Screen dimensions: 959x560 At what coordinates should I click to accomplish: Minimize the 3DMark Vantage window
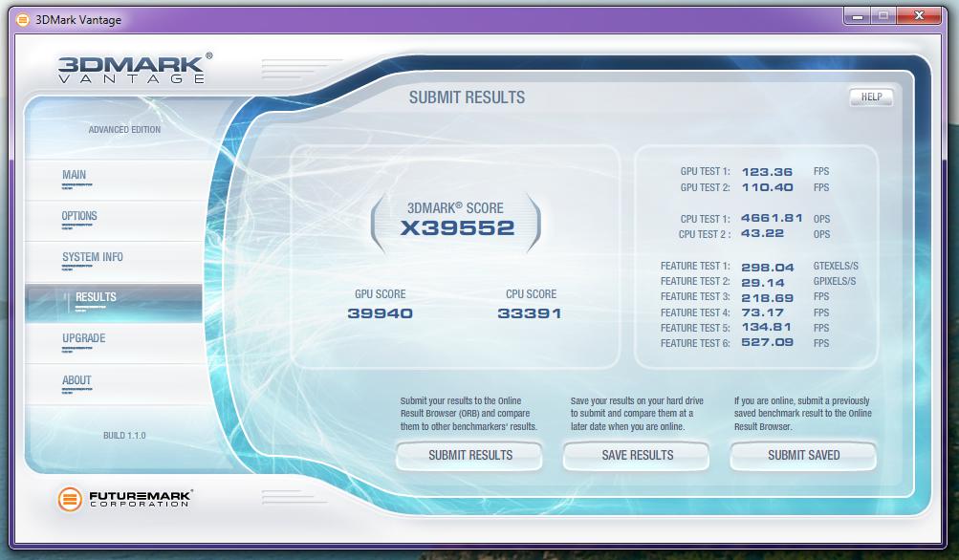pyautogui.click(x=858, y=16)
